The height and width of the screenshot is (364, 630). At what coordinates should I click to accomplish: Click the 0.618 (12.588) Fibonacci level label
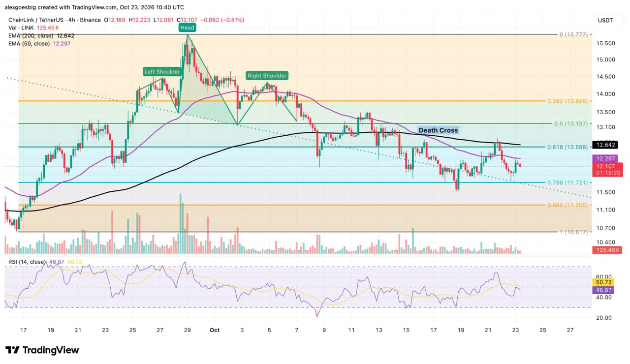point(567,147)
